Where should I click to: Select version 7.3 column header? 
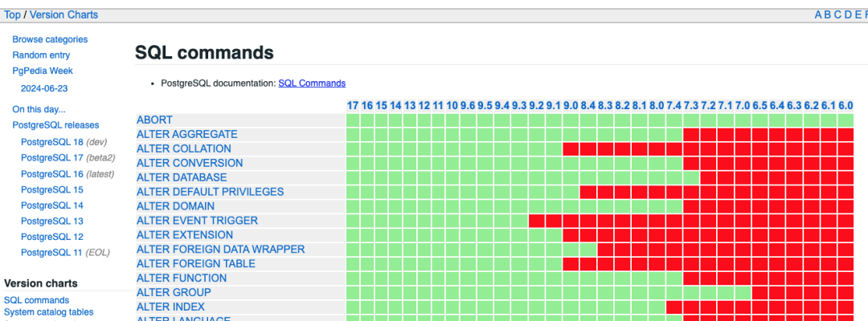tap(691, 105)
